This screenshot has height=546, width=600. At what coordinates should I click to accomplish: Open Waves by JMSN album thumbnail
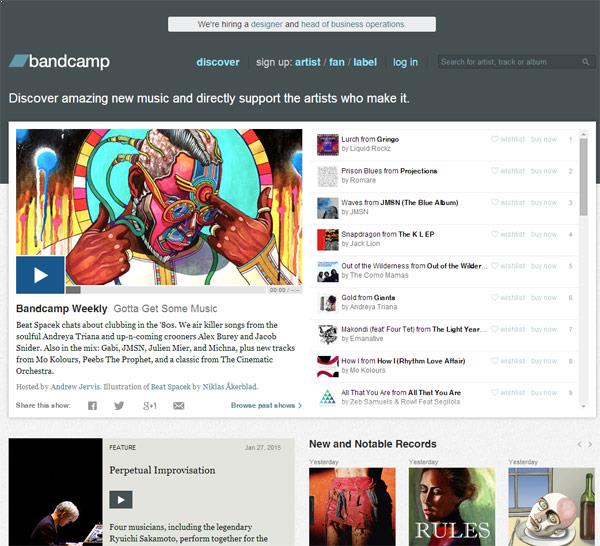coord(328,208)
